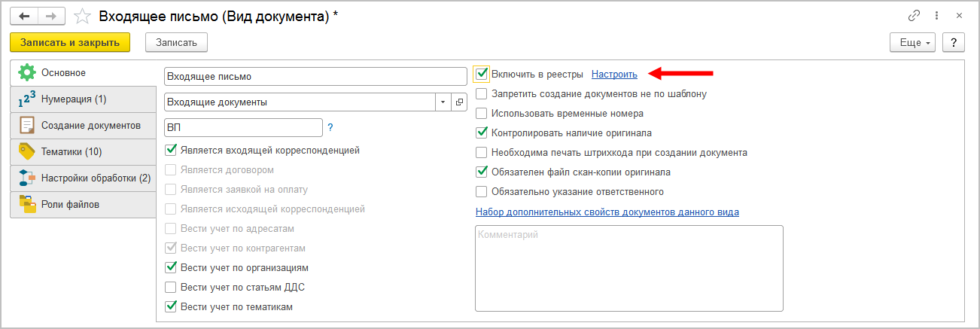Expand the 'Входящие документы' dropdown list
Viewport: 980px width, 329px height.
[443, 102]
